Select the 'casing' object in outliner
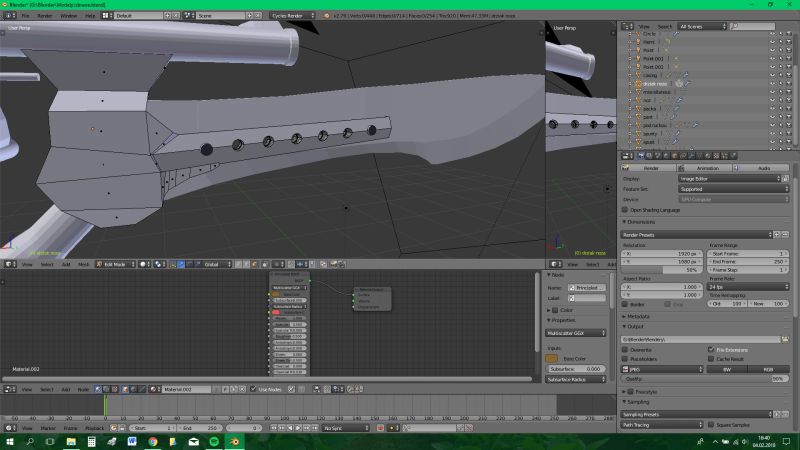The width and height of the screenshot is (800, 450). pos(650,76)
